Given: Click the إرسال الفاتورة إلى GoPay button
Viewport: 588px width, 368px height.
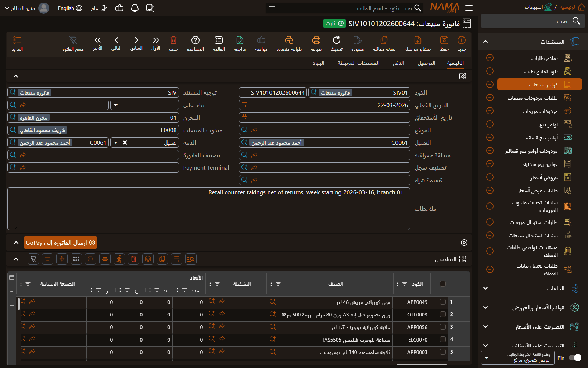Looking at the screenshot, I should point(60,243).
